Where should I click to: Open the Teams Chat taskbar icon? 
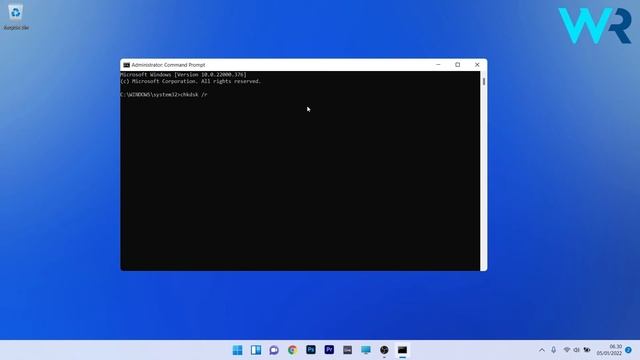pos(274,350)
